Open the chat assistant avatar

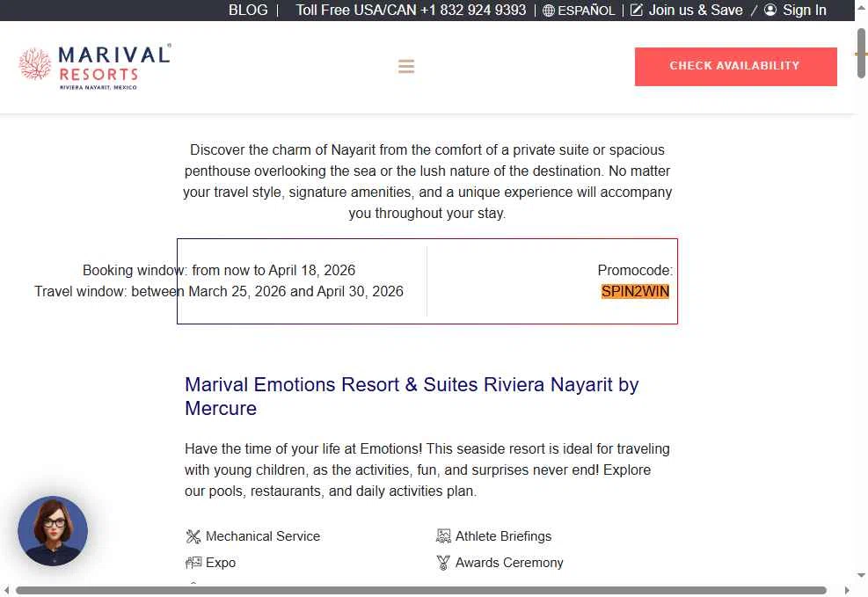pos(53,530)
